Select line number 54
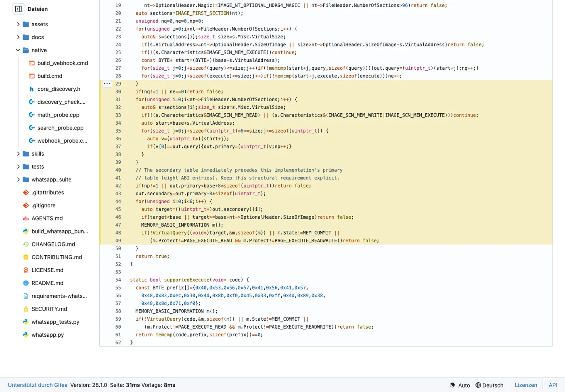 tap(118, 280)
